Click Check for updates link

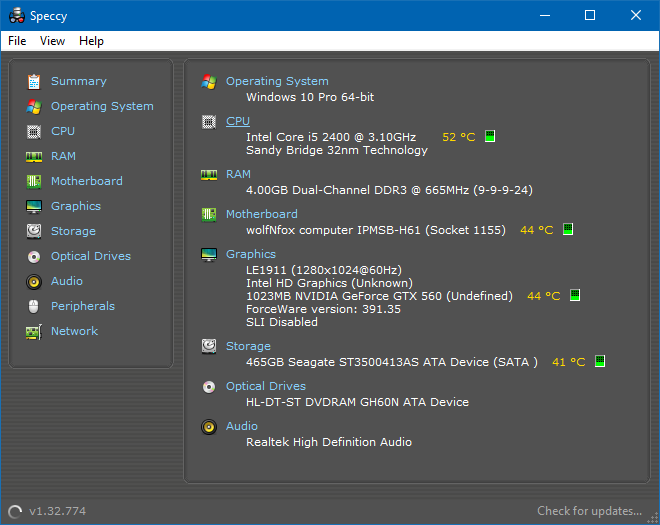590,511
